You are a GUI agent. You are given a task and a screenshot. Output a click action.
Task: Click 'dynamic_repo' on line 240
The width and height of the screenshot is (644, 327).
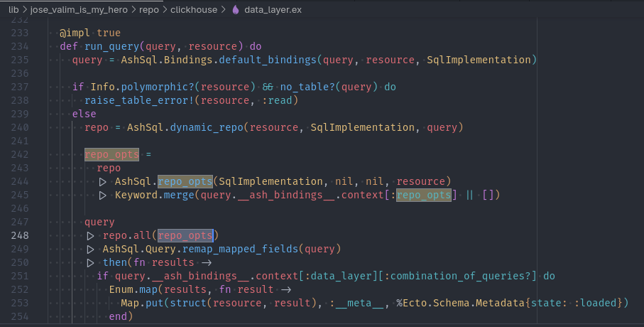click(207, 127)
